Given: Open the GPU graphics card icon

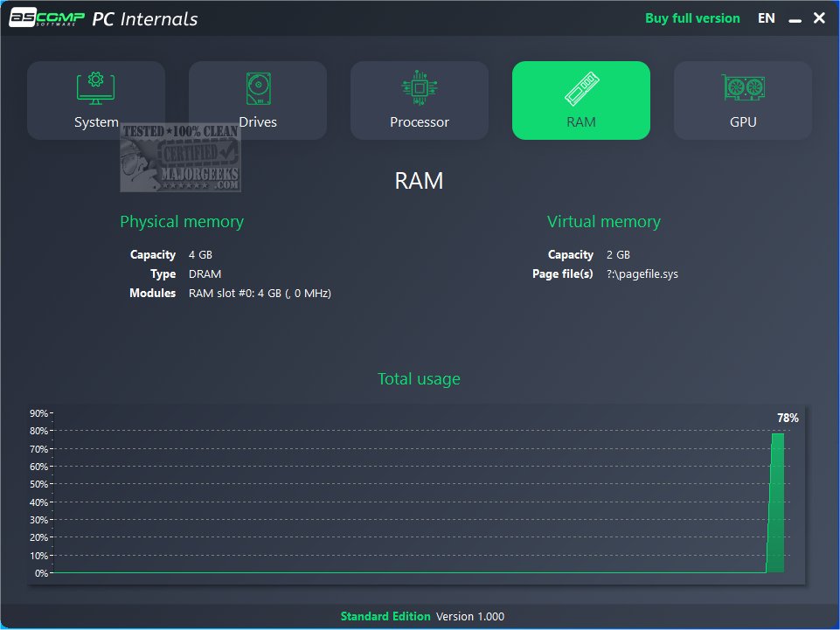Looking at the screenshot, I should pyautogui.click(x=743, y=87).
